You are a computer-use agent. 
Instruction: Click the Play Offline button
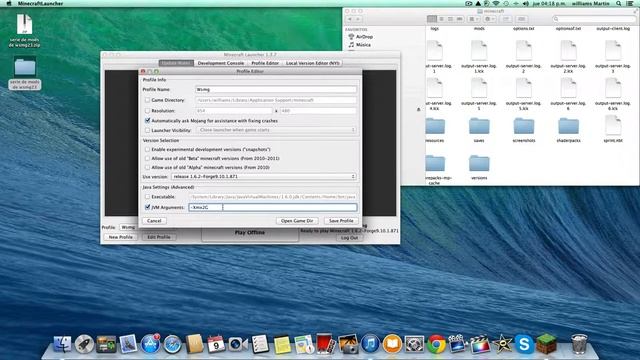(250, 233)
